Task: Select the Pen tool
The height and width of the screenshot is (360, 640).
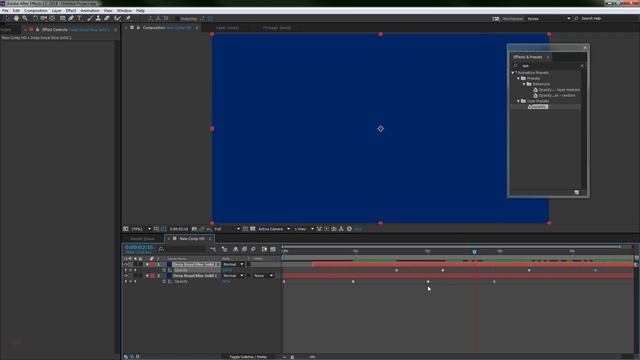Action: [x=71, y=18]
